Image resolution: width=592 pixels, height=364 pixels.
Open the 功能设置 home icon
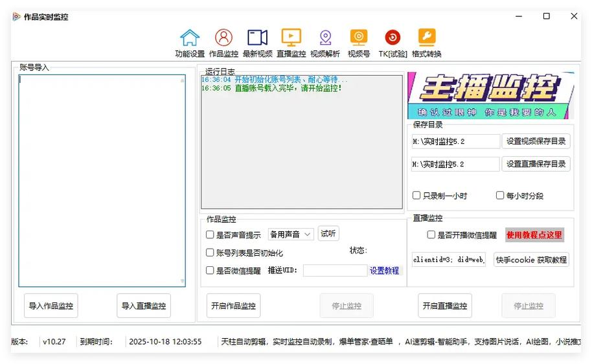tap(190, 38)
